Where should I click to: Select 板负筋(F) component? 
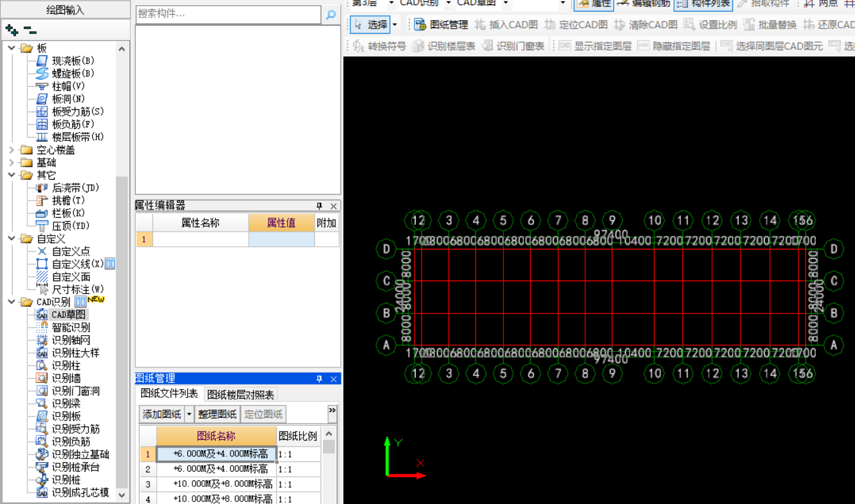point(73,124)
